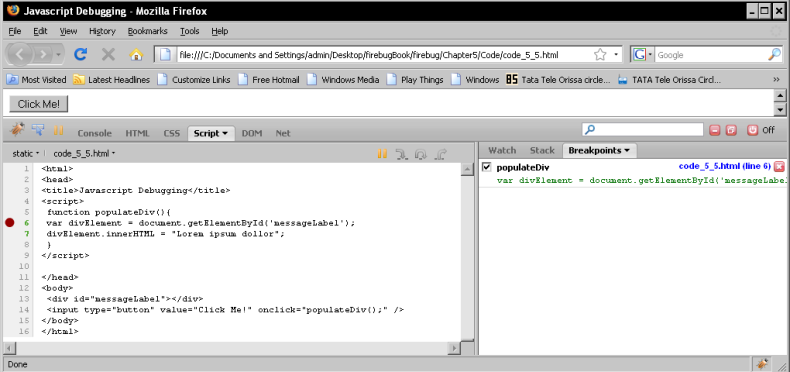790x372 pixels.
Task: Click the script panel horizontal scrollbar right arrow
Action: (454, 348)
